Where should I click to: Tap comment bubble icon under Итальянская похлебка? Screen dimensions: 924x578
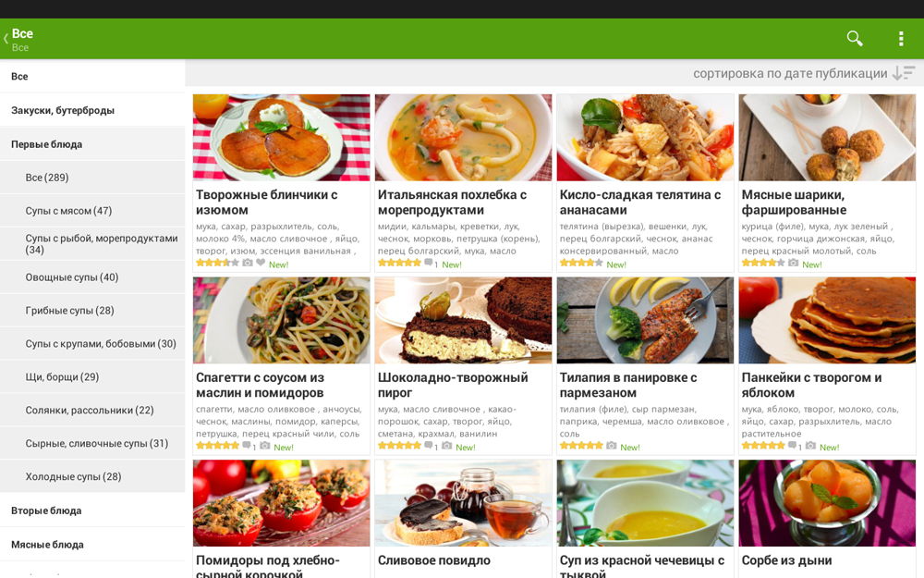tap(429, 263)
